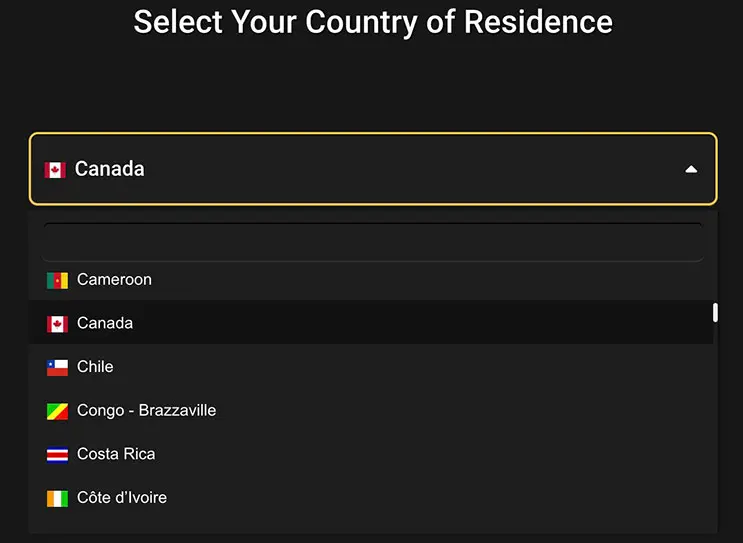Click the selected Canada combo box
Screen dimensions: 743x543
point(372,169)
